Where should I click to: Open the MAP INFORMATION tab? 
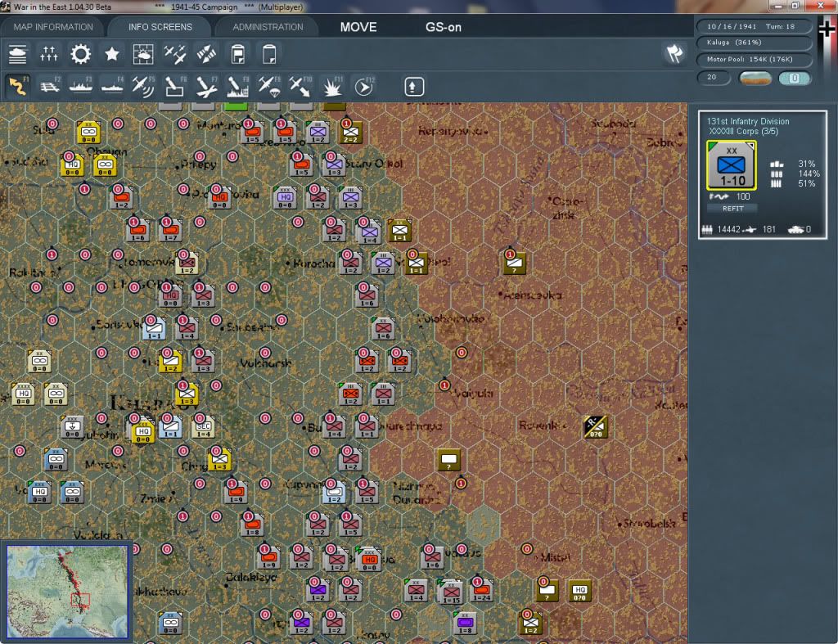tap(53, 27)
